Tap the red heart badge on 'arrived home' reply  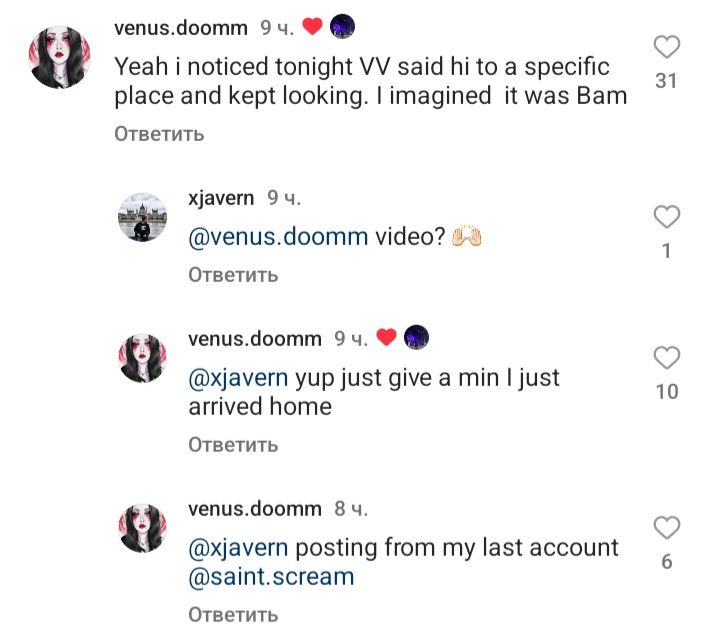point(386,338)
